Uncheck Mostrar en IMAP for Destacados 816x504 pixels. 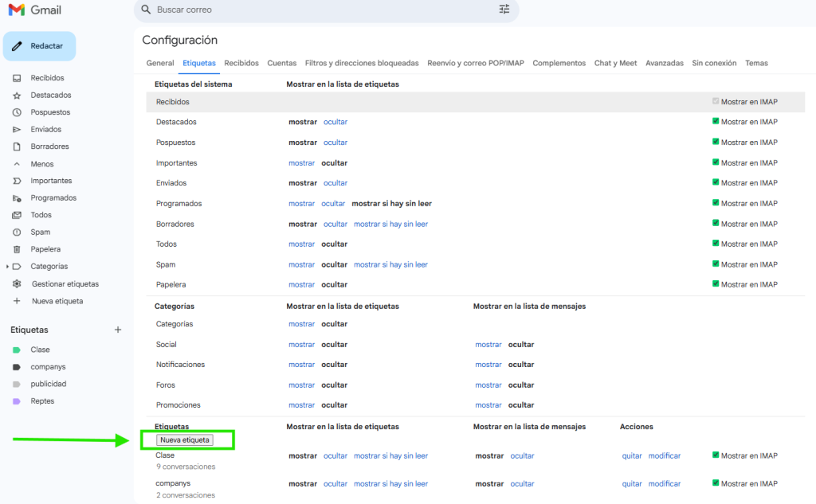pyautogui.click(x=716, y=122)
